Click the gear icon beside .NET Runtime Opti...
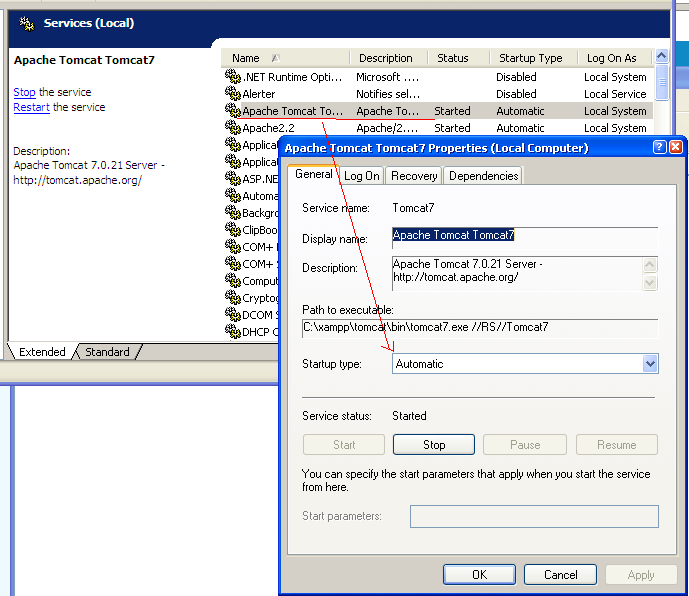Image resolution: width=689 pixels, height=596 pixels. point(232,76)
